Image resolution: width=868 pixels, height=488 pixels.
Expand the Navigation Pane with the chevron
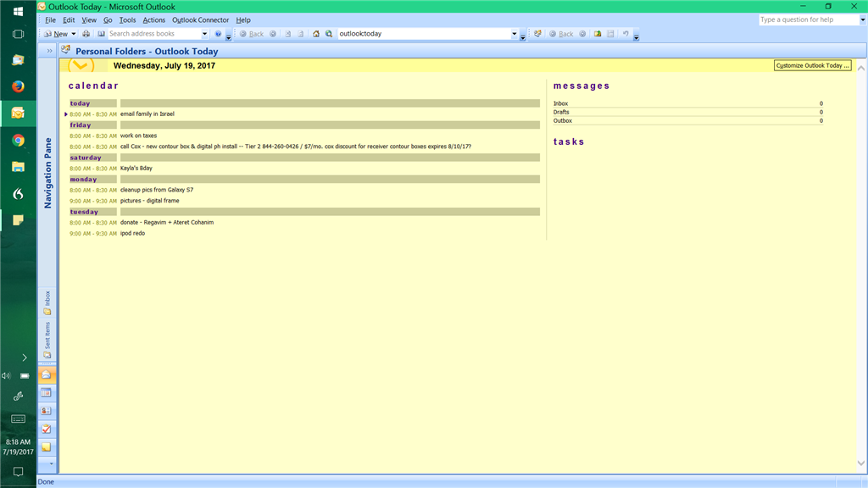[x=49, y=51]
